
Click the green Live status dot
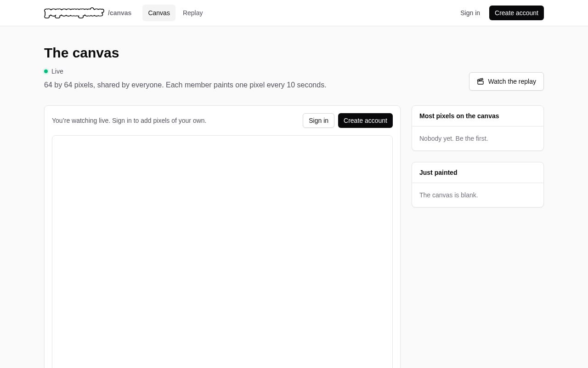[46, 71]
